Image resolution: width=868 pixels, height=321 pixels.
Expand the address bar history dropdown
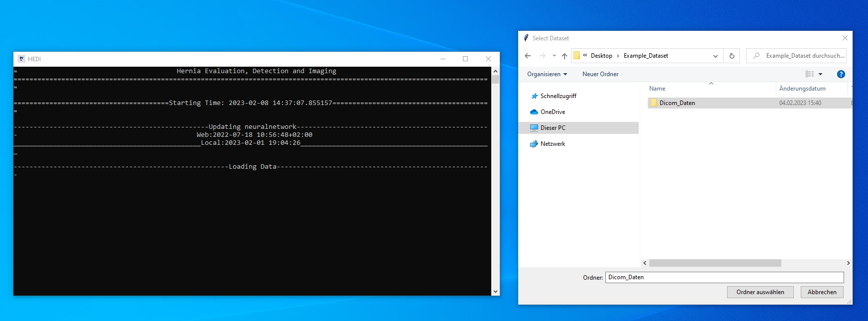pos(716,56)
